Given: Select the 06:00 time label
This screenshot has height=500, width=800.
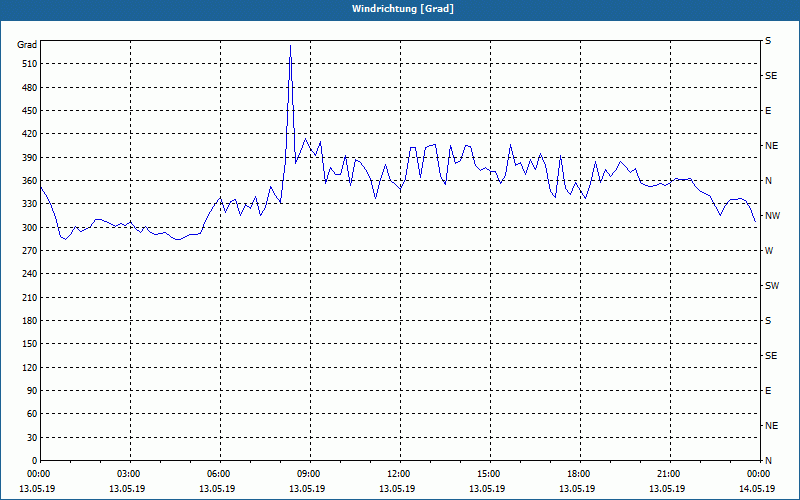Looking at the screenshot, I should coord(218,473).
